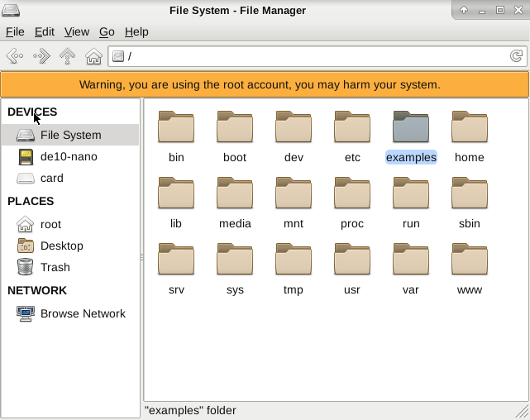Open the Trash in Places
530x420 pixels.
point(55,267)
